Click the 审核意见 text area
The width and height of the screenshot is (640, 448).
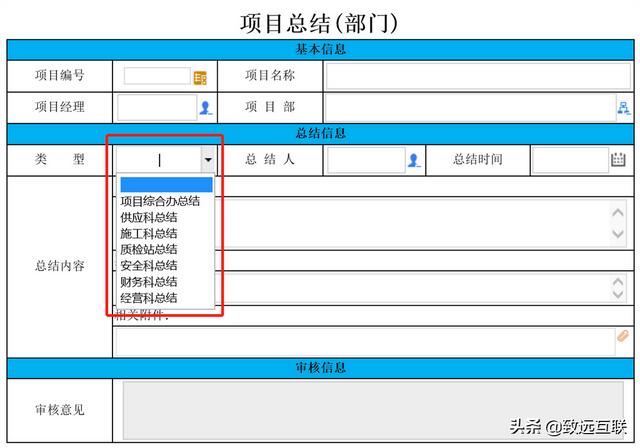click(373, 410)
